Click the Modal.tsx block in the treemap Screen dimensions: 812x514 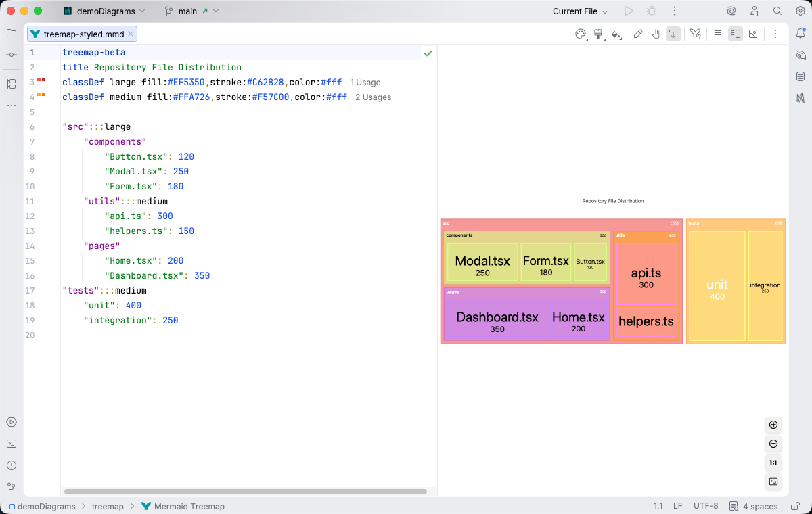[482, 262]
